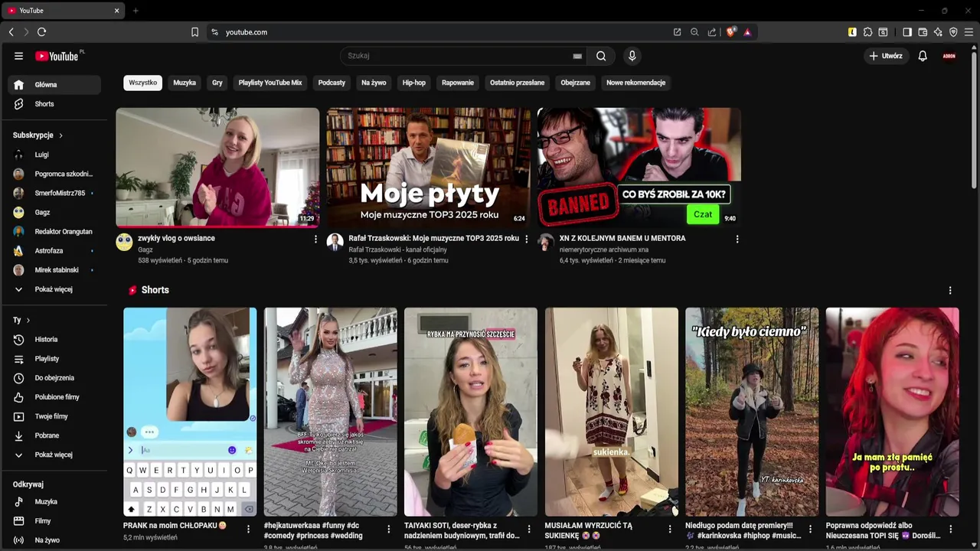
Task: Open options for Rafał Trzaskowski video
Action: click(x=526, y=239)
